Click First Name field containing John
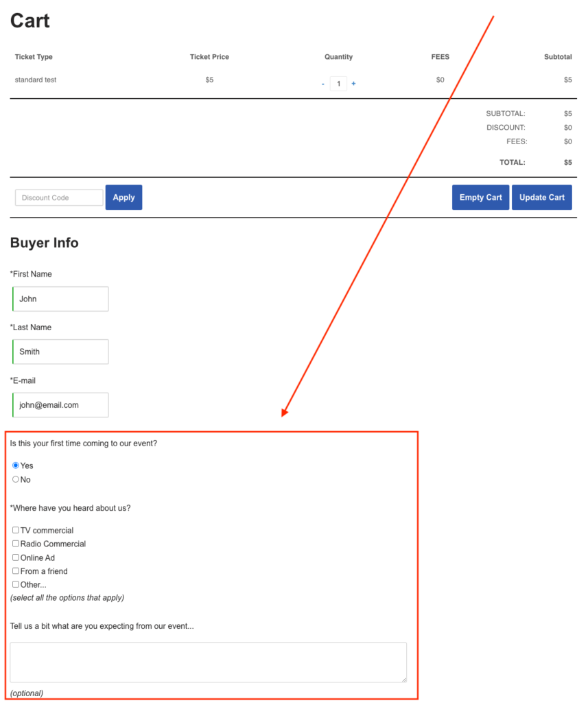 tap(60, 299)
